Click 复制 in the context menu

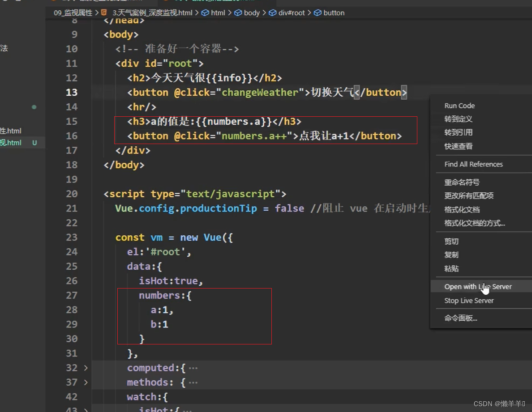(451, 255)
